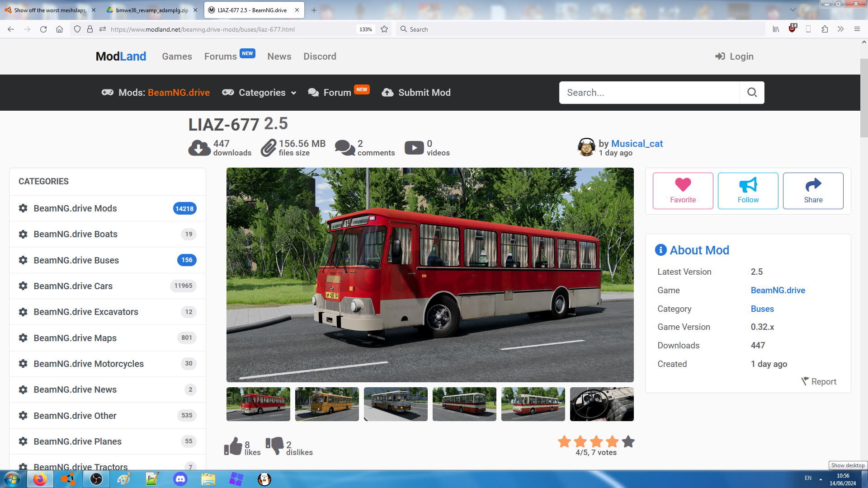The height and width of the screenshot is (488, 868).
Task: Reload the current page
Action: 43,29
